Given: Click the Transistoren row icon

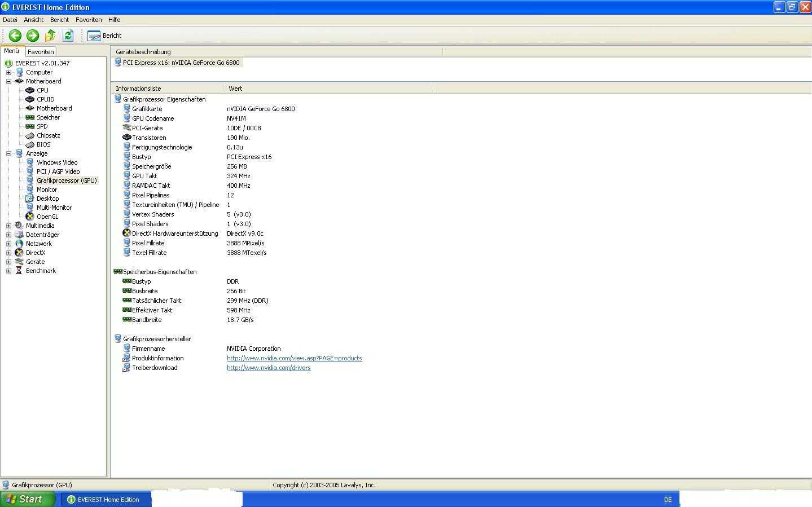Looking at the screenshot, I should pos(126,138).
